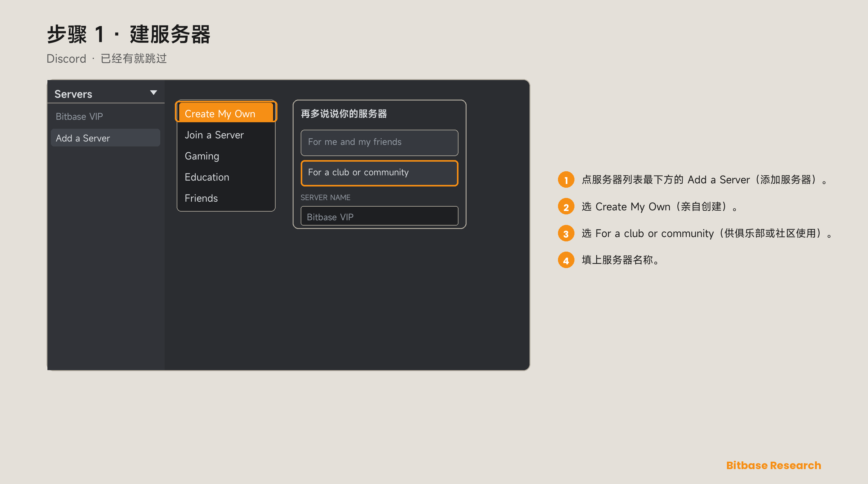
Task: Pick the Gaming template
Action: point(202,156)
